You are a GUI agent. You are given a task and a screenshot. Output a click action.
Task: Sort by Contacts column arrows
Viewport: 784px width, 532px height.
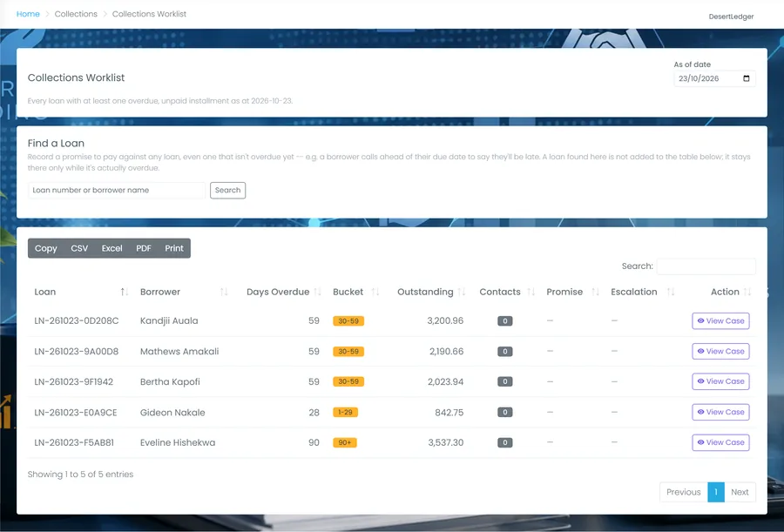click(x=531, y=292)
